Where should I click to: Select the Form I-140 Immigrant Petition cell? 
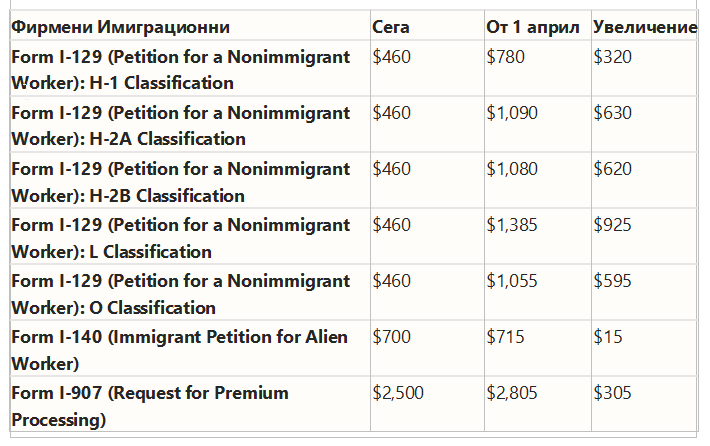point(190,349)
